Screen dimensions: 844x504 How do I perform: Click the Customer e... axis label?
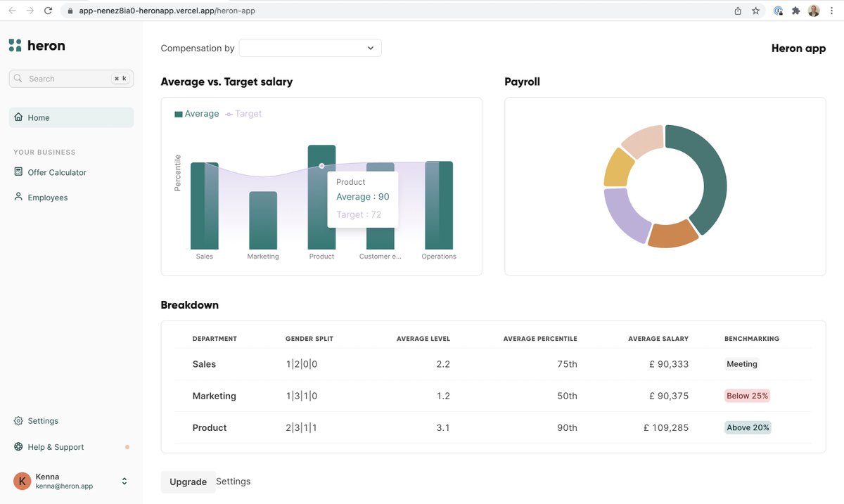[x=381, y=257]
